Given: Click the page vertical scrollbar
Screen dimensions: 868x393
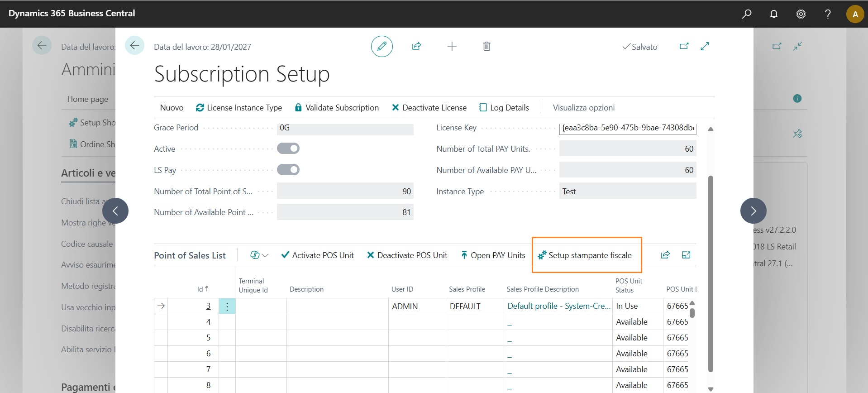Looking at the screenshot, I should click(711, 272).
